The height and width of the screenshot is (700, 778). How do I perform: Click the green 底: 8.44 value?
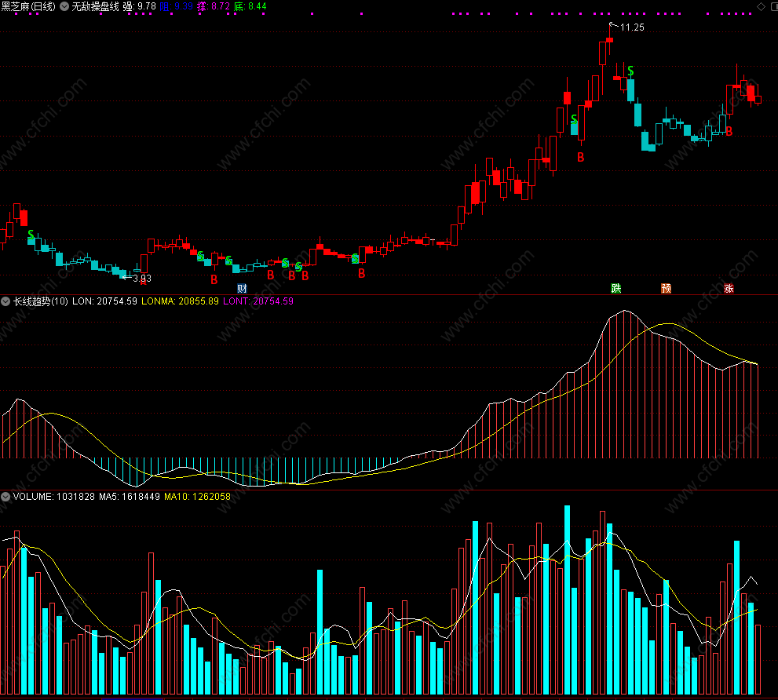coord(250,6)
